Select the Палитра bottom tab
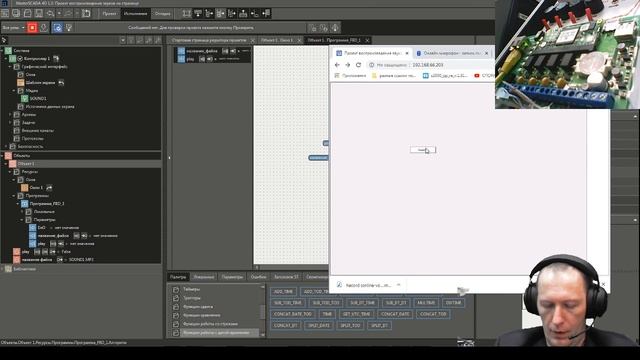Screen dimensions: 640x360 click(x=178, y=277)
